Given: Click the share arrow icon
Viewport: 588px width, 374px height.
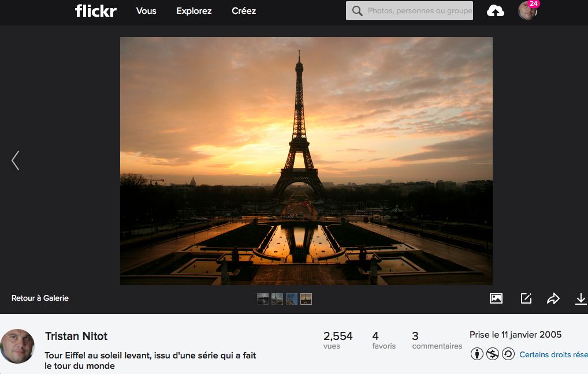Looking at the screenshot, I should coord(553,298).
